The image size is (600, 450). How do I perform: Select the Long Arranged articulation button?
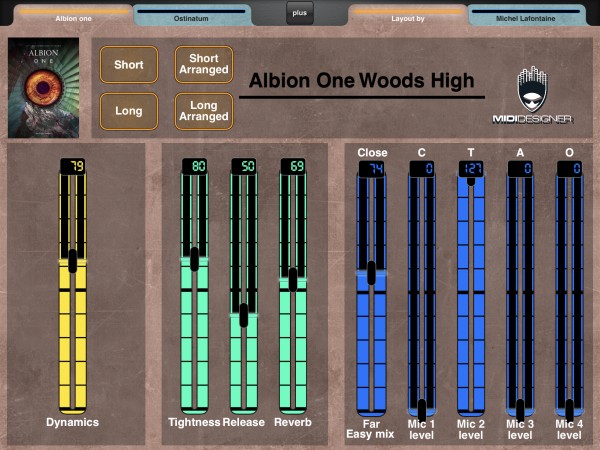pyautogui.click(x=204, y=111)
